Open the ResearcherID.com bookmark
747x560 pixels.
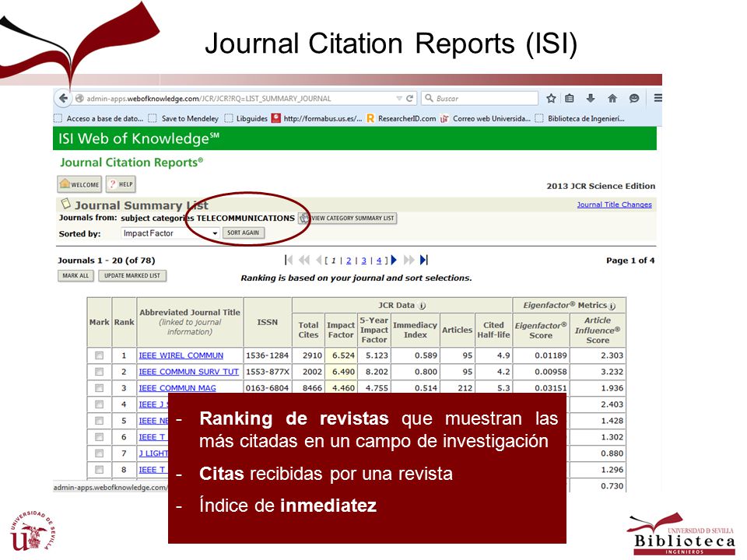tap(402, 118)
